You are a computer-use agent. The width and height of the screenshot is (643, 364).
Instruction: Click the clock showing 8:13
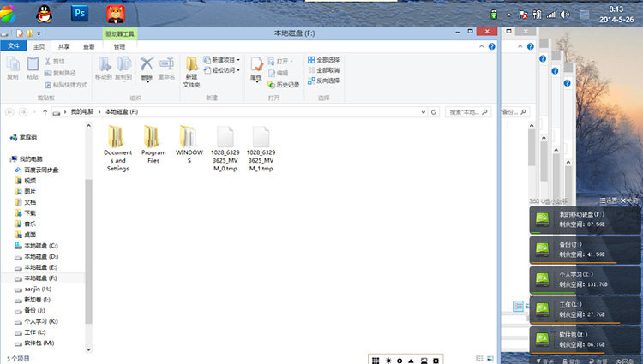pos(616,9)
